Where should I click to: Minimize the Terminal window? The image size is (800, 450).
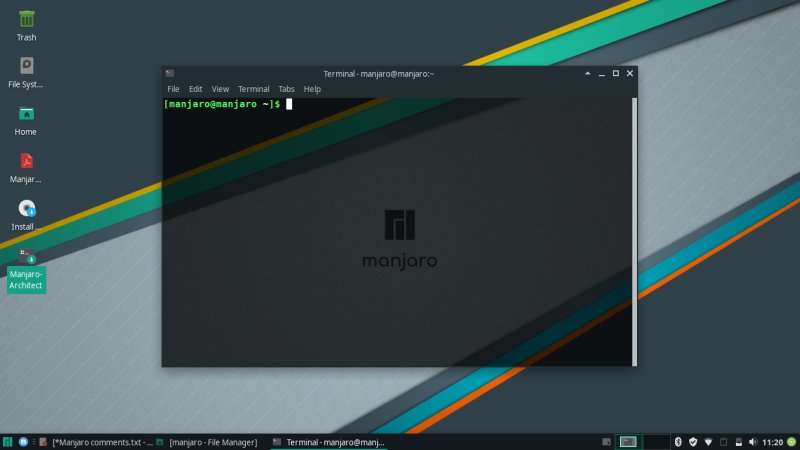[602, 74]
